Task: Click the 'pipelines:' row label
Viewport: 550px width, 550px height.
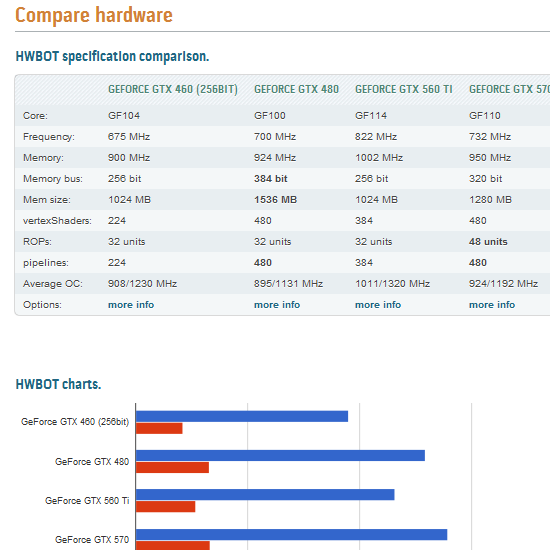Action: tap(46, 263)
